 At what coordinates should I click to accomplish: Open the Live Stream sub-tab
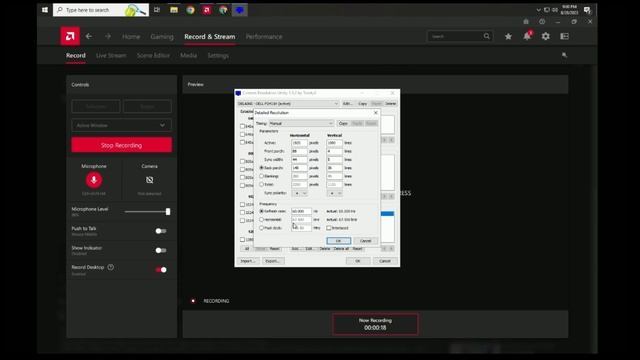coord(111,55)
